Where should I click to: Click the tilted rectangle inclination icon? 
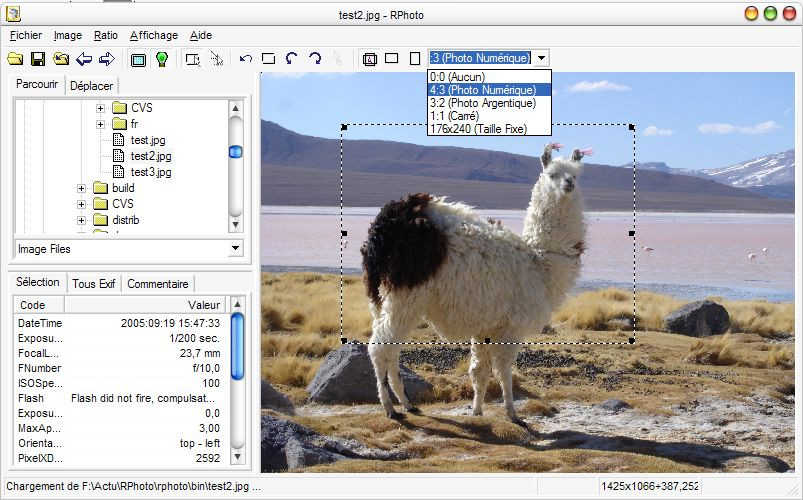268,58
